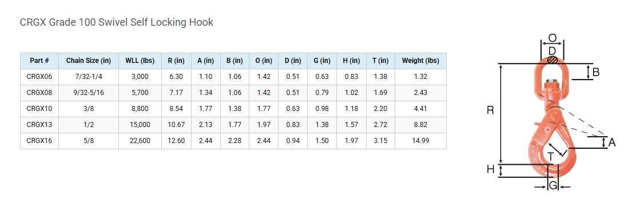This screenshot has width=644, height=206.
Task: Click the H dimension label on diagram
Action: pyautogui.click(x=490, y=169)
